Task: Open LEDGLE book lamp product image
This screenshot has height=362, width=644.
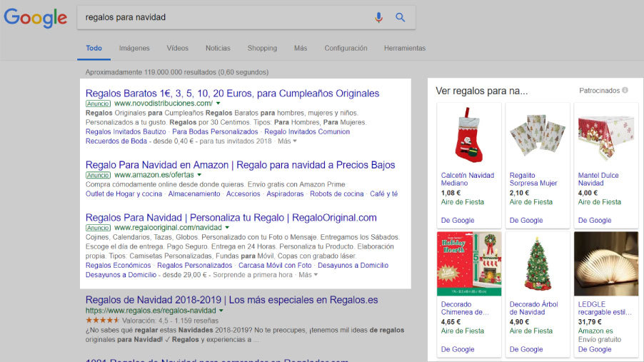Action: 606,263
